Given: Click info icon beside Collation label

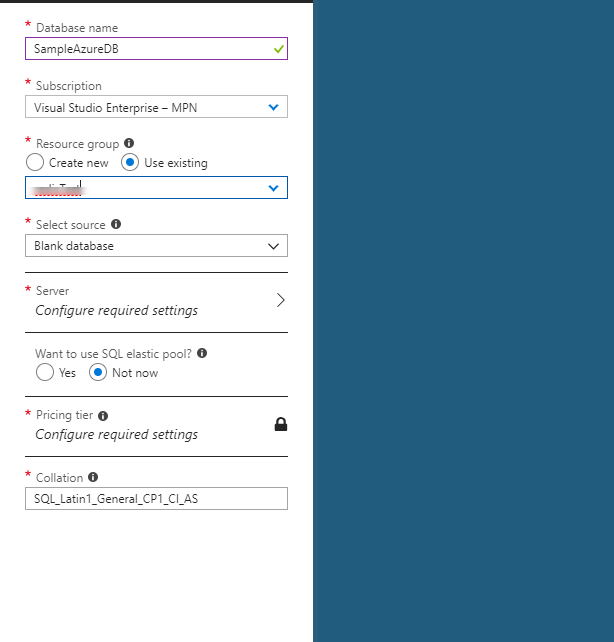Looking at the screenshot, I should tap(93, 478).
